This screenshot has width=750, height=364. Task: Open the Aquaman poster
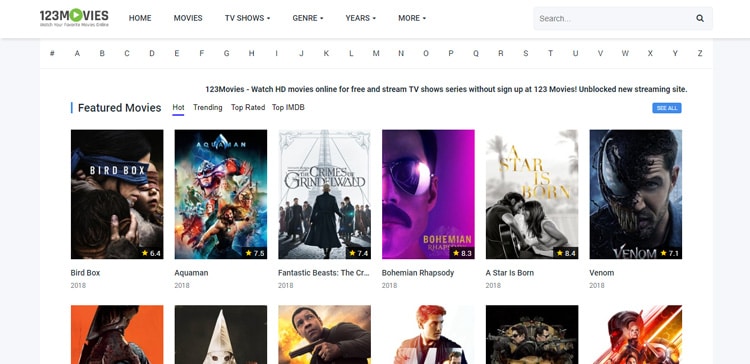221,194
